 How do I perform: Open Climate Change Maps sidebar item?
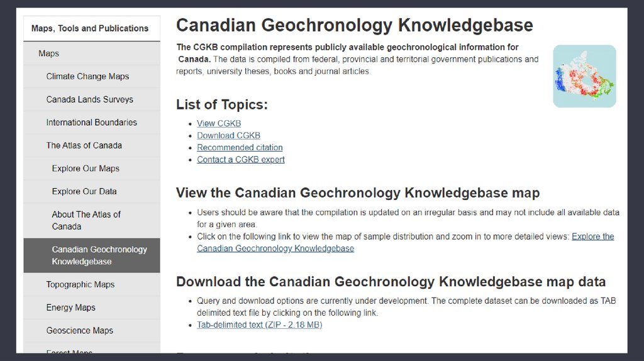[87, 76]
